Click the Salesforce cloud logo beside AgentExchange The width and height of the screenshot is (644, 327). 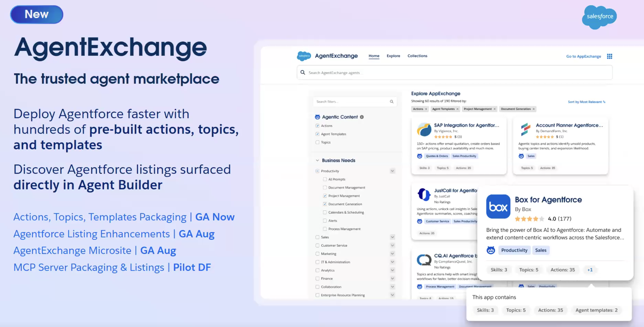tap(304, 56)
